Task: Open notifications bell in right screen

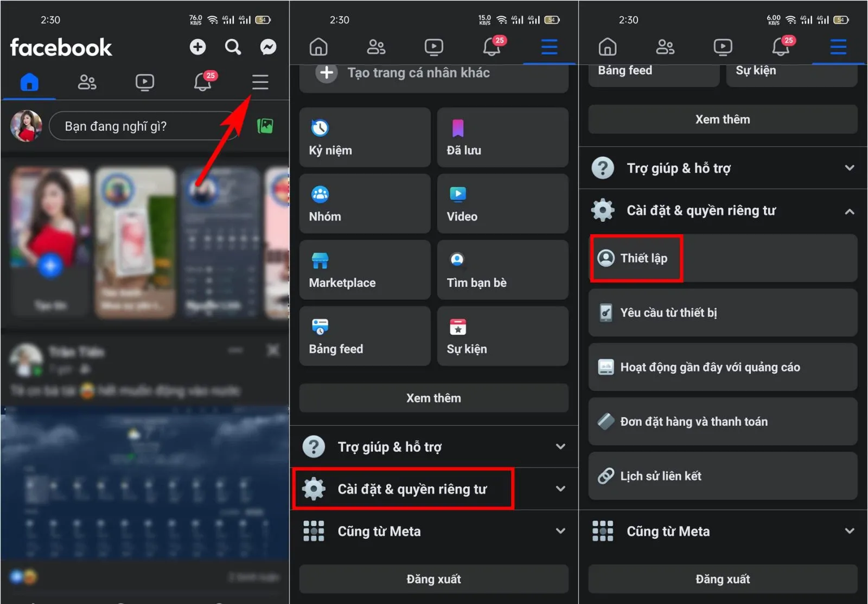Action: tap(781, 47)
